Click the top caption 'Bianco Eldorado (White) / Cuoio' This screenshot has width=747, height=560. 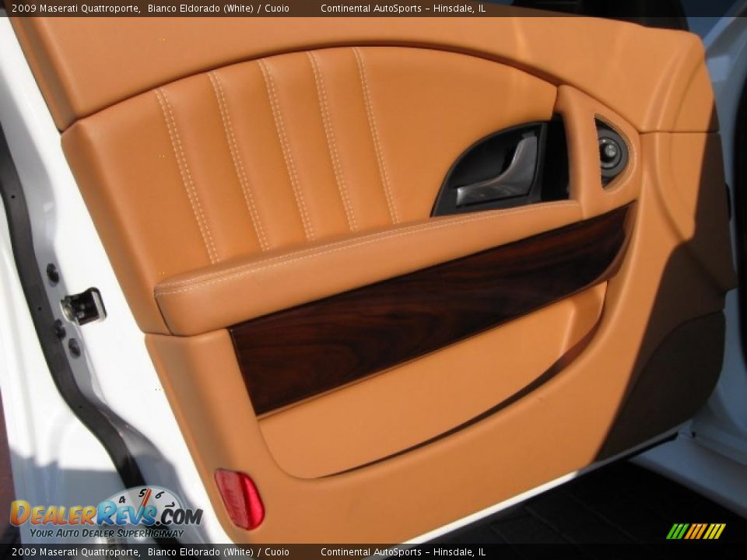click(x=218, y=8)
